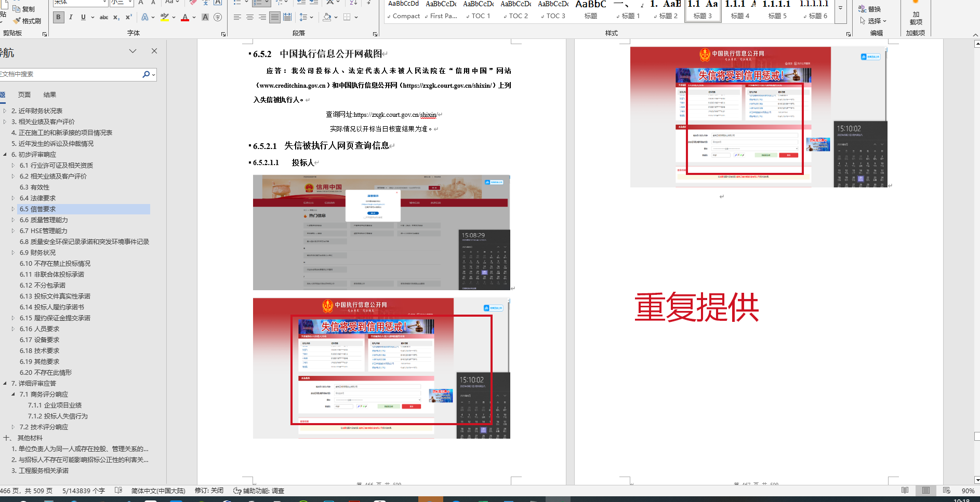Click the page count status indicator
The height and width of the screenshot is (502, 980).
pyautogui.click(x=26, y=491)
